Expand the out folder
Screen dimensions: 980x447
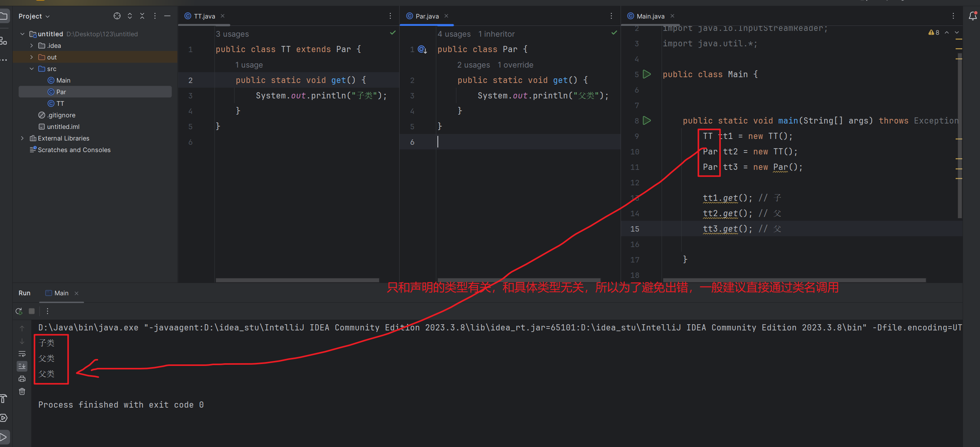pyautogui.click(x=32, y=57)
